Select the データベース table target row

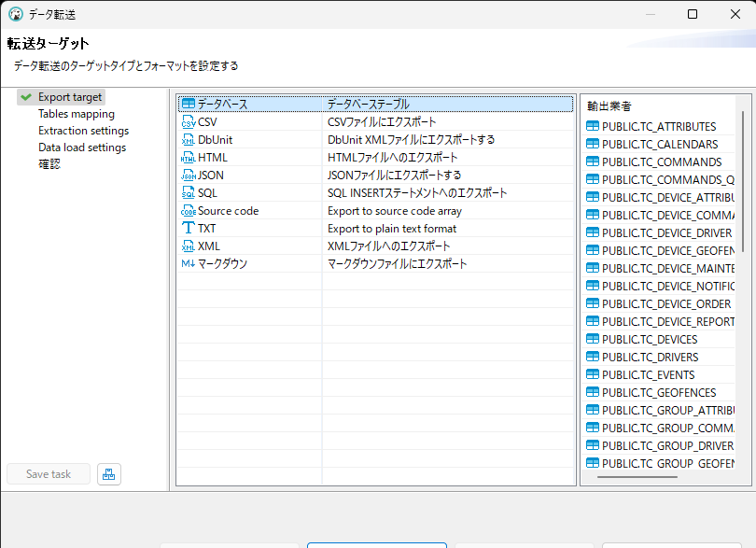(373, 105)
